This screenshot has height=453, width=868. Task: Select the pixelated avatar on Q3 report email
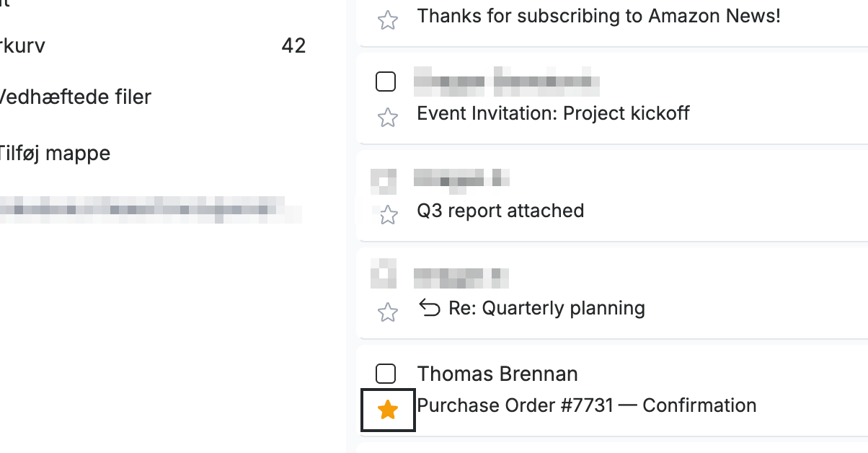(384, 180)
